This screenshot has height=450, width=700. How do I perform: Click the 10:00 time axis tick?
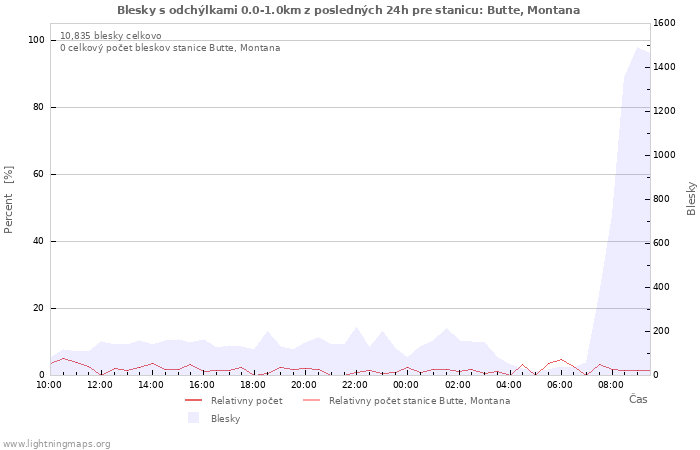pyautogui.click(x=49, y=384)
